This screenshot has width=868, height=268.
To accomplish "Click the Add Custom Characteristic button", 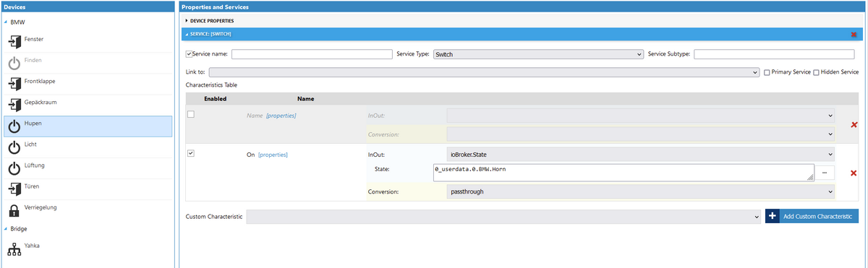I will [x=812, y=216].
